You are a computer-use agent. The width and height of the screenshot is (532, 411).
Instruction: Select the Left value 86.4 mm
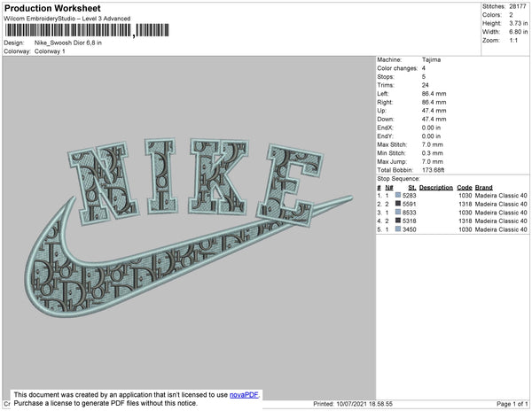tap(434, 94)
